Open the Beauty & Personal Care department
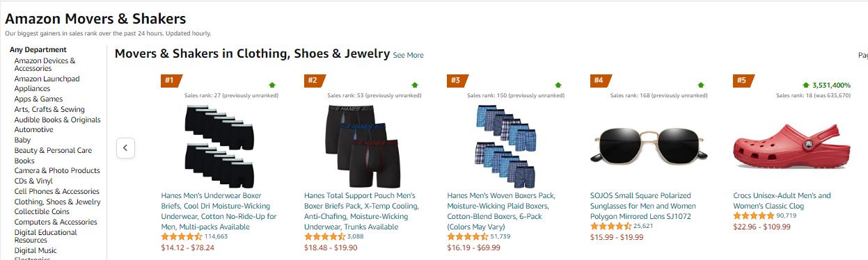Image resolution: width=868 pixels, height=260 pixels. point(53,150)
